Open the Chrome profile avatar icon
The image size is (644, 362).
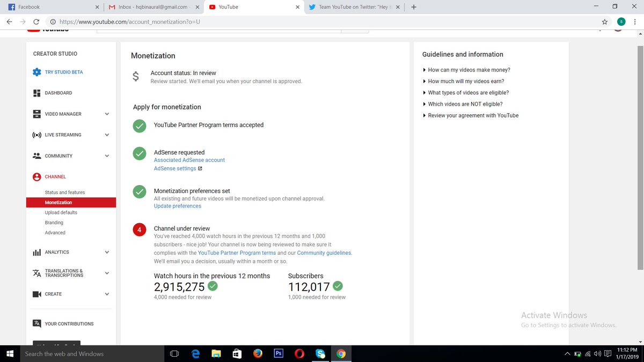pos(621,22)
